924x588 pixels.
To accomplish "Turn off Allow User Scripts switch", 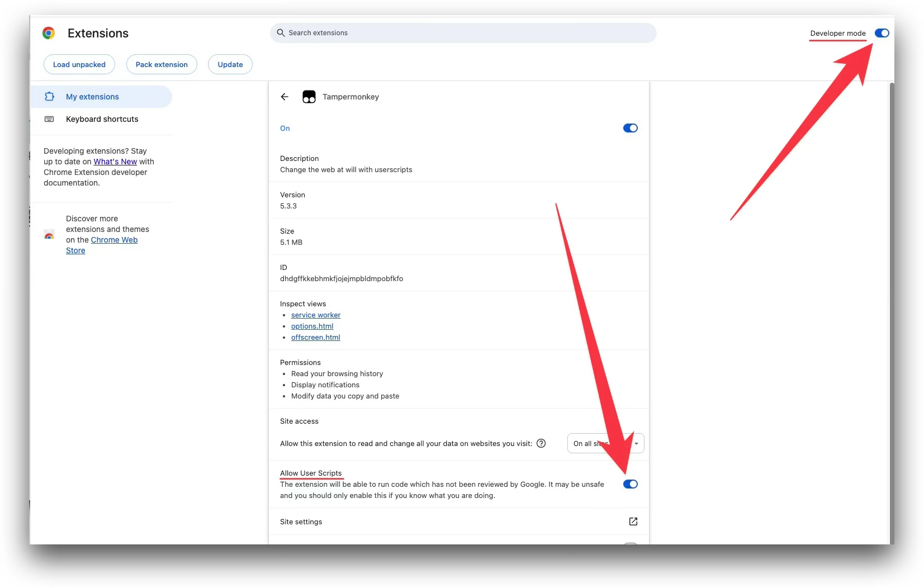I will tap(630, 484).
